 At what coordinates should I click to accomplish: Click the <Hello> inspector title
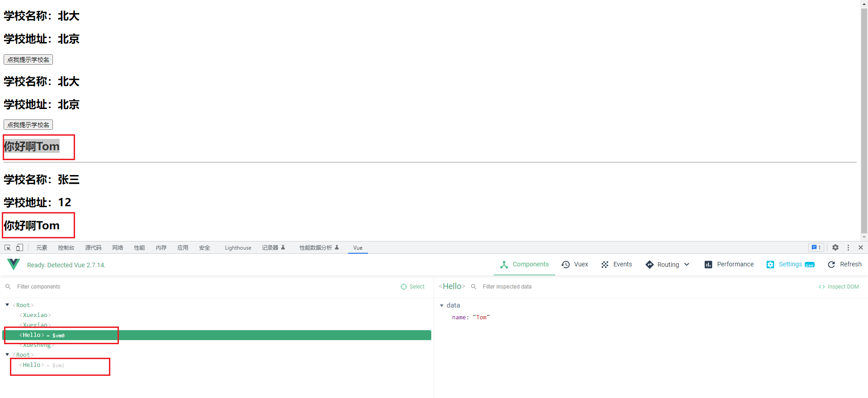click(452, 286)
